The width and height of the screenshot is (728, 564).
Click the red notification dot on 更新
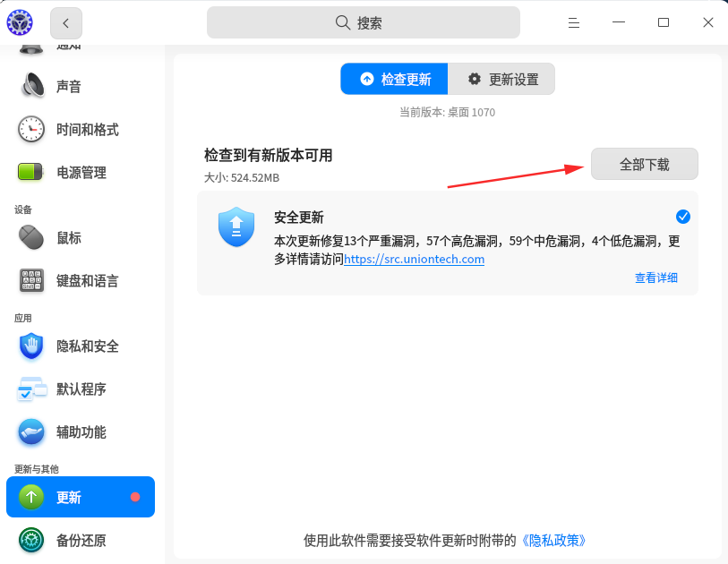[x=135, y=497]
